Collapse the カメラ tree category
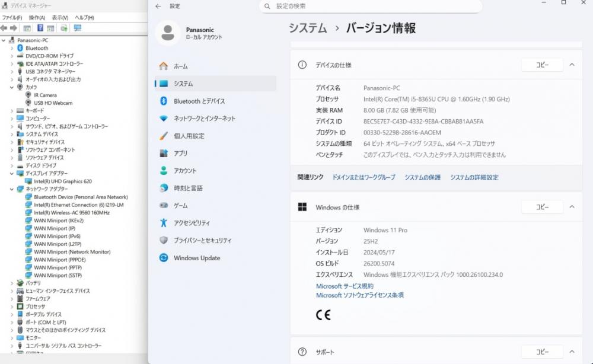This screenshot has width=593, height=364. tap(12, 87)
